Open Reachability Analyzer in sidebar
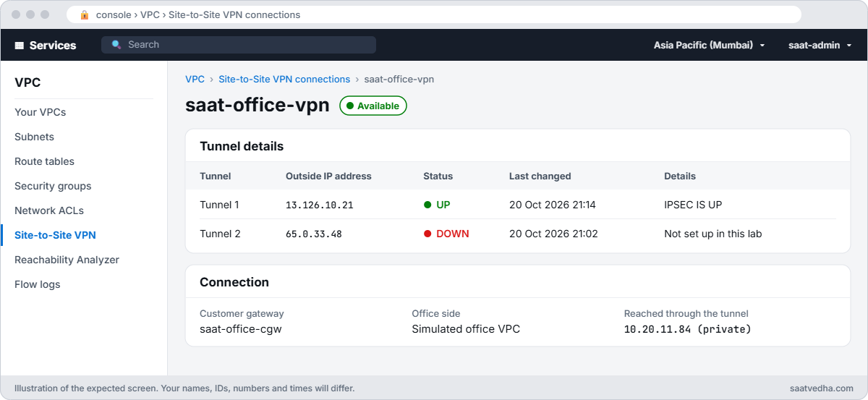The image size is (868, 400). pyautogui.click(x=67, y=260)
